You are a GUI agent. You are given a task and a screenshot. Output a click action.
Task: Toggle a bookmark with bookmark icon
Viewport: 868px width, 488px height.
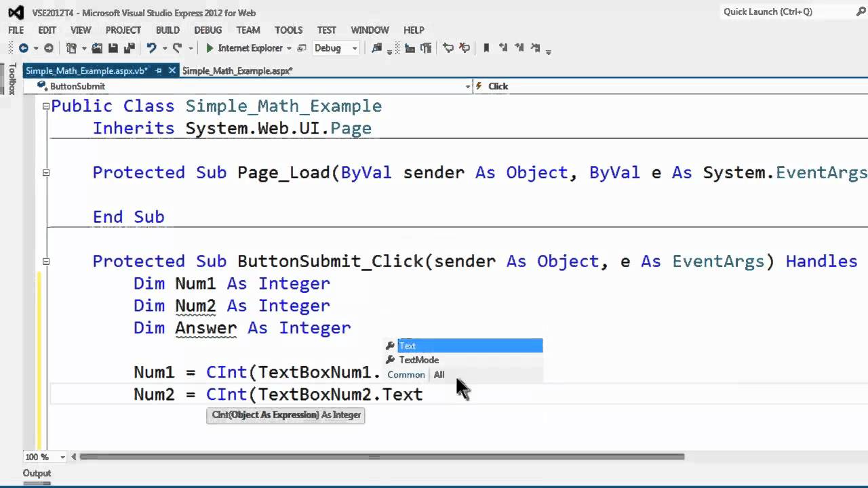(486, 48)
